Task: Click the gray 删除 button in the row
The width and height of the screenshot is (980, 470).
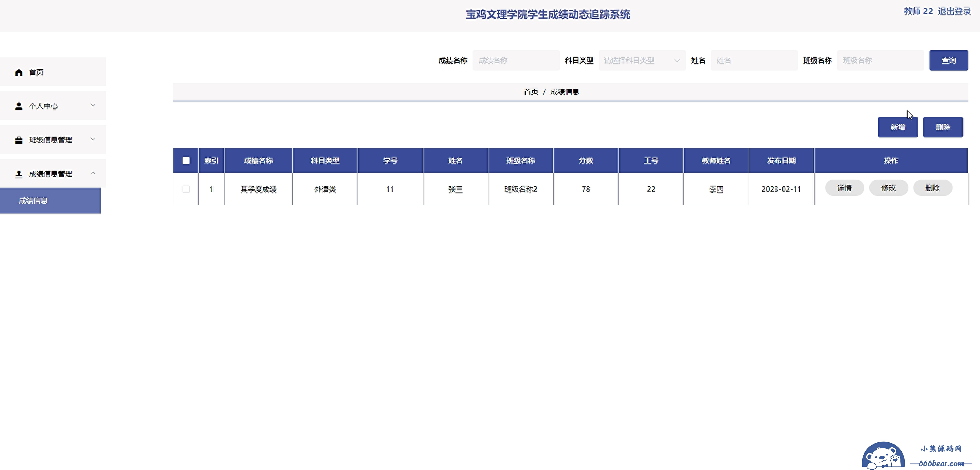Action: [x=932, y=188]
